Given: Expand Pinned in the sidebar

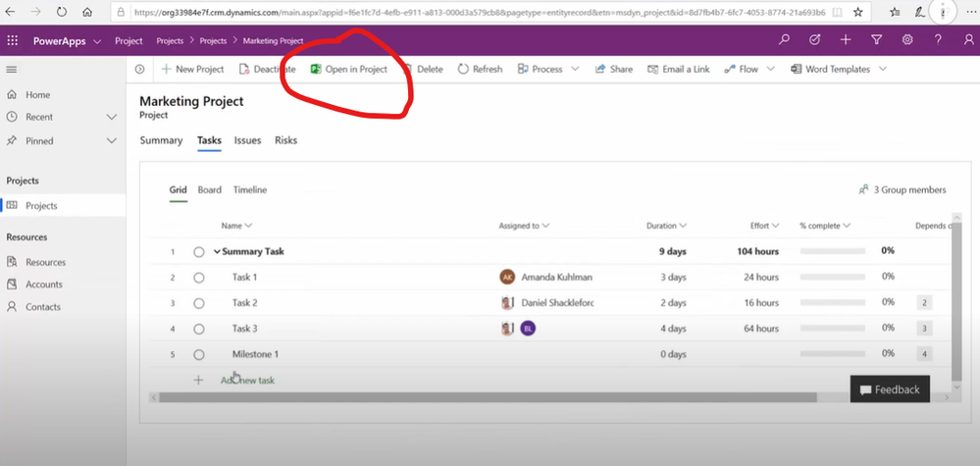Looking at the screenshot, I should point(112,140).
